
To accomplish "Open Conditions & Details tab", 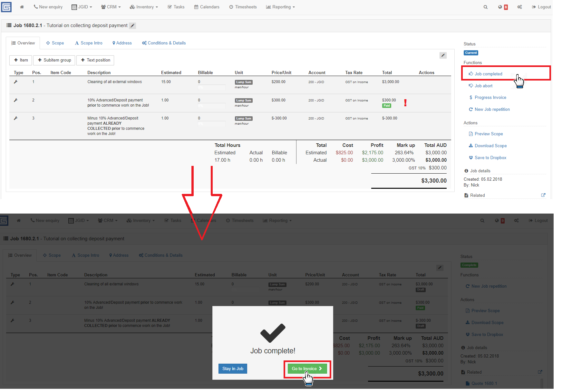I will click(x=164, y=43).
